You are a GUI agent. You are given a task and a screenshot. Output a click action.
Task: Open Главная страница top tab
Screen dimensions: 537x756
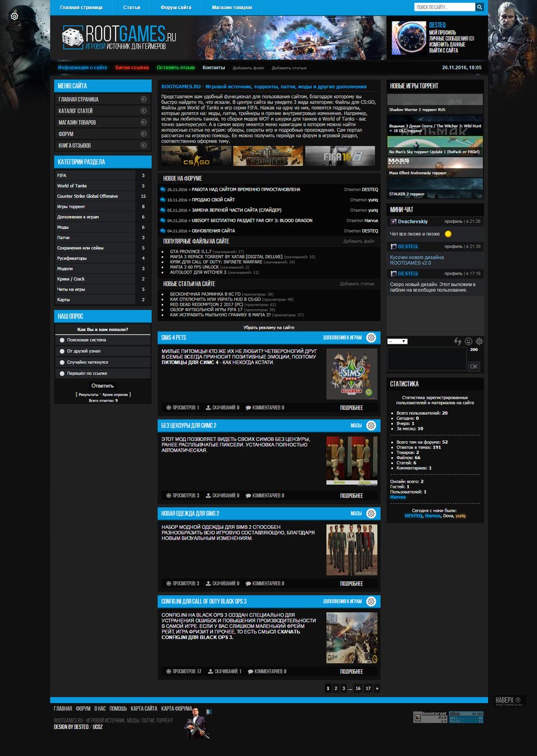point(81,7)
